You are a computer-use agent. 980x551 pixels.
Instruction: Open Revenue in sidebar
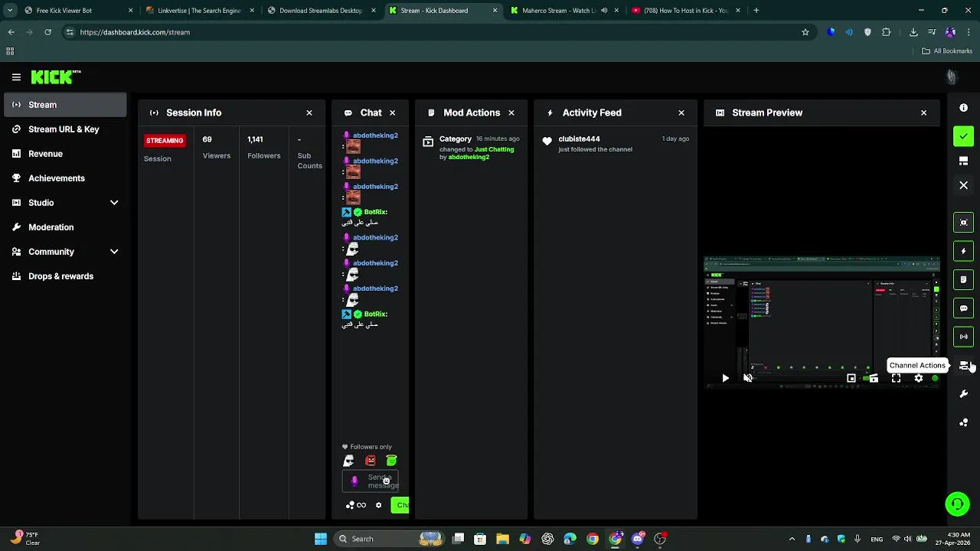[65, 154]
